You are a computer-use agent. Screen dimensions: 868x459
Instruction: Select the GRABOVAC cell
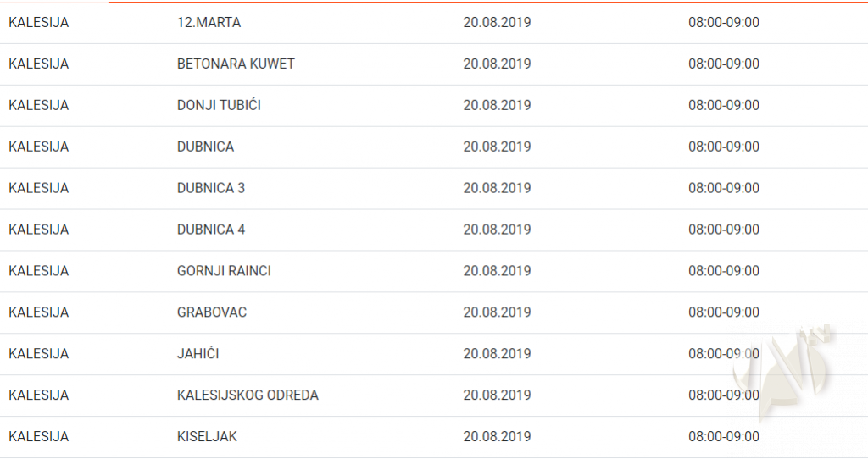(212, 312)
